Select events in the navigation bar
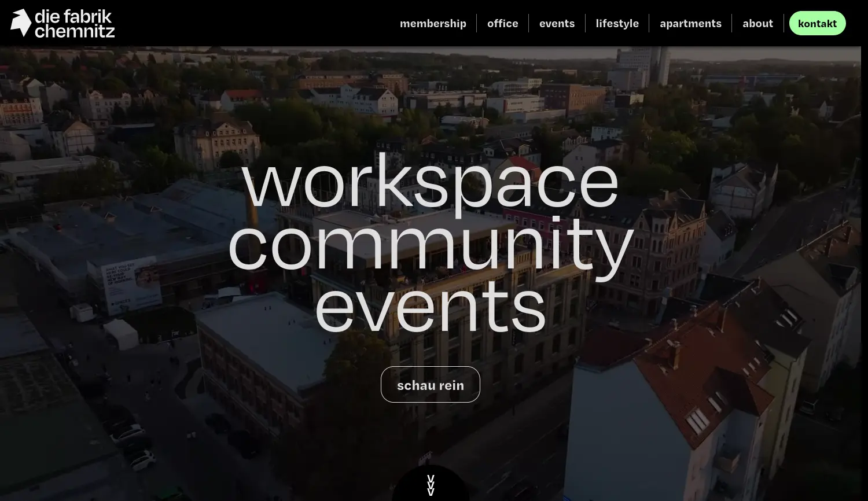Screen dimensions: 868x501 coord(557,24)
